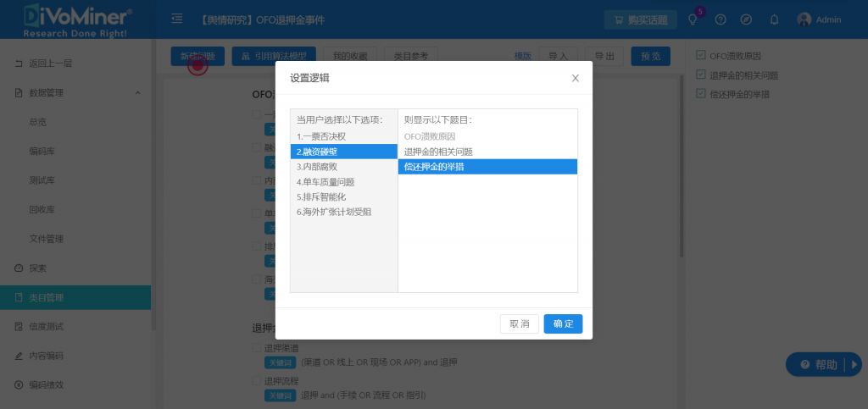Click the 我的收藏 button
The height and width of the screenshot is (409, 868).
pos(350,57)
